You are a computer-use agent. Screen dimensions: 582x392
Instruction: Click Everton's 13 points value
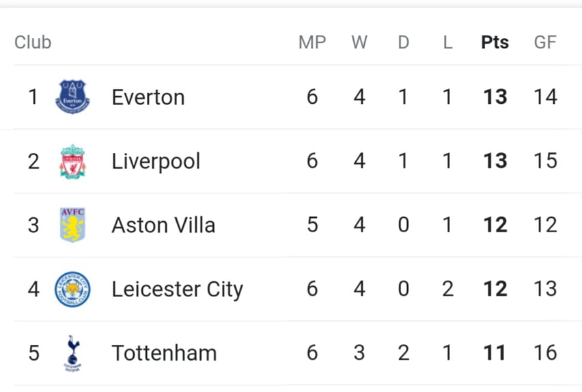pos(495,97)
